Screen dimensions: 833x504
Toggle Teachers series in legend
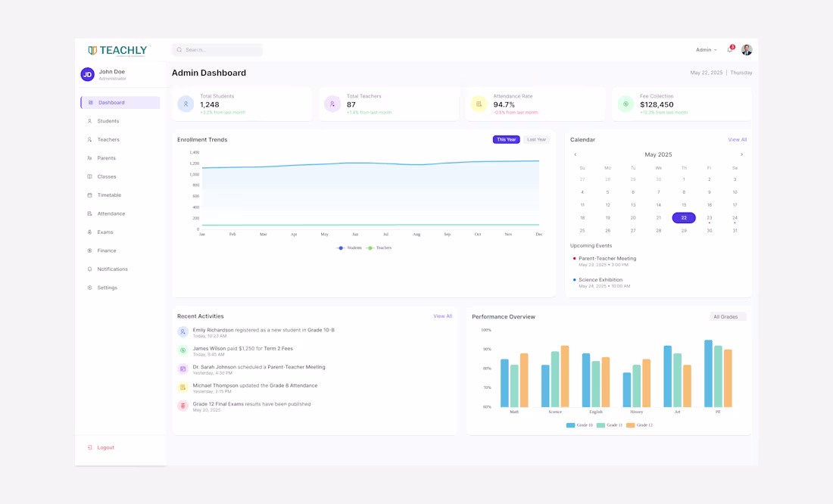tap(379, 248)
